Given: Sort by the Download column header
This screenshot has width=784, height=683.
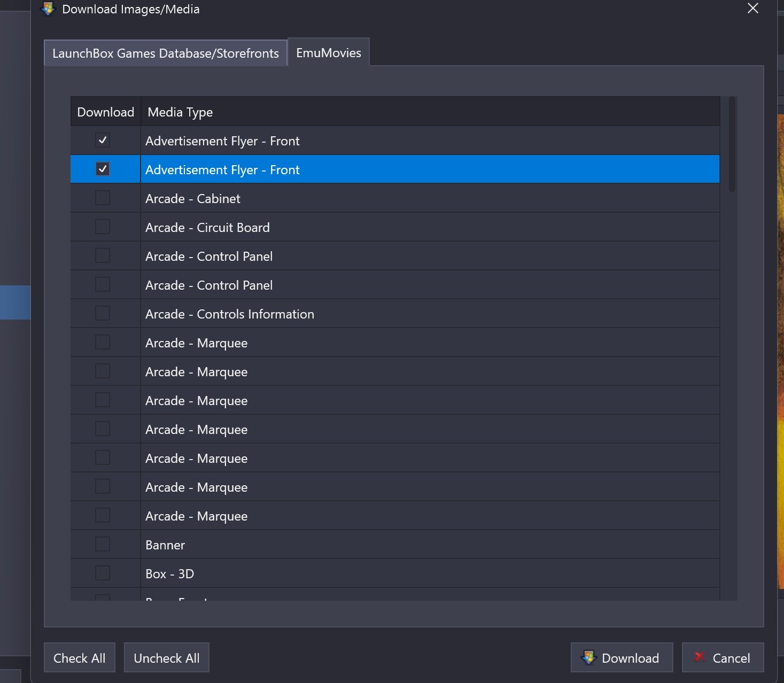Looking at the screenshot, I should tap(106, 112).
